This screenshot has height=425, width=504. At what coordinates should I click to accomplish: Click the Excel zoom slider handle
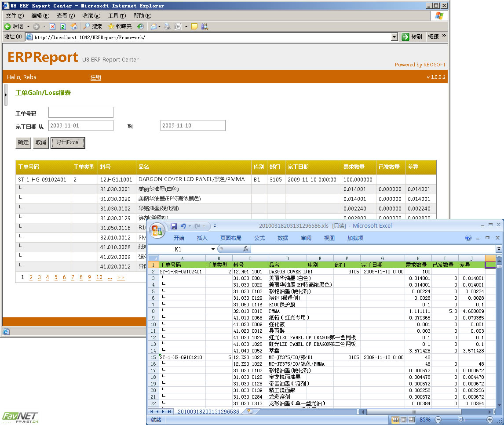460,420
